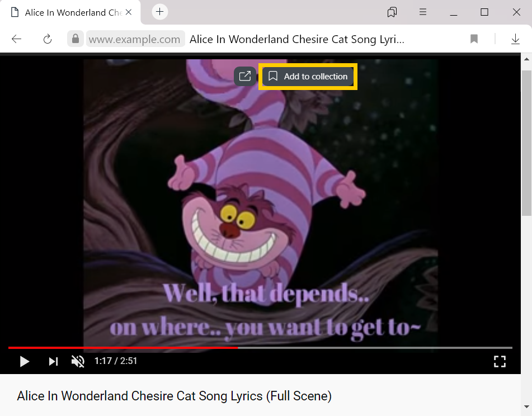The width and height of the screenshot is (532, 416).
Task: Click the page scroll down arrow
Action: 526,406
